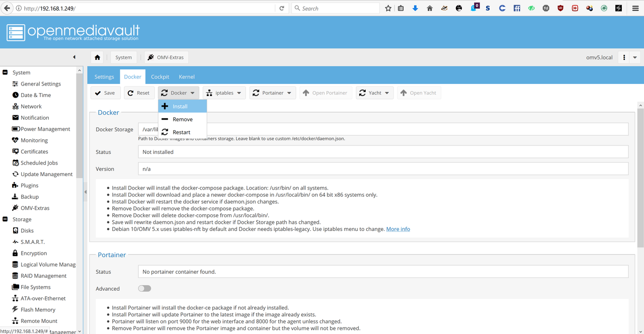Switch to the Cockpit tab

coord(160,77)
